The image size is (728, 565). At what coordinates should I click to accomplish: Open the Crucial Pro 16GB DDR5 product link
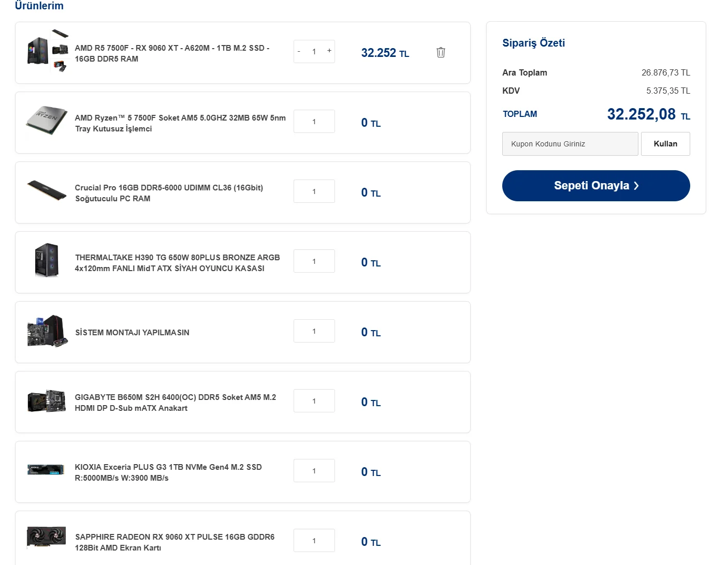tap(169, 193)
